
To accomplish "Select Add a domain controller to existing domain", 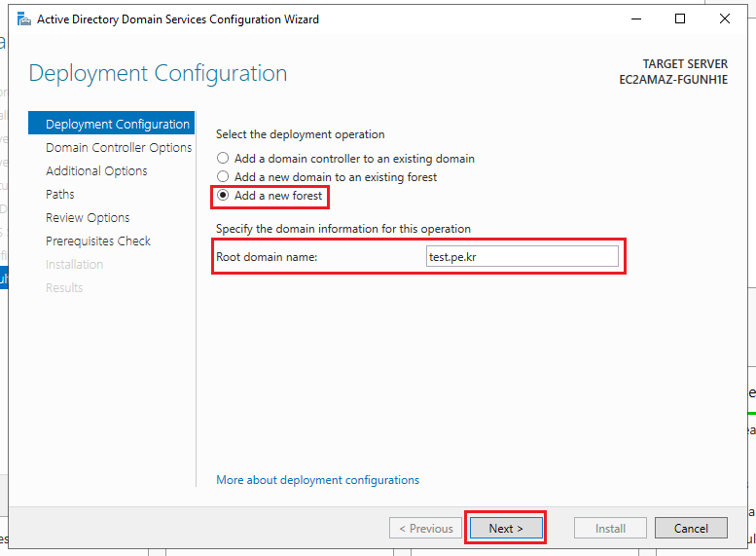I will tap(345, 159).
